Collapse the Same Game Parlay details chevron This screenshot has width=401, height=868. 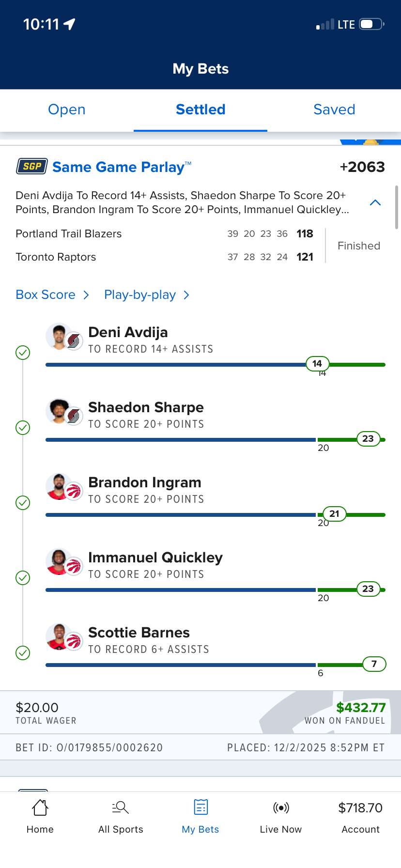point(375,202)
